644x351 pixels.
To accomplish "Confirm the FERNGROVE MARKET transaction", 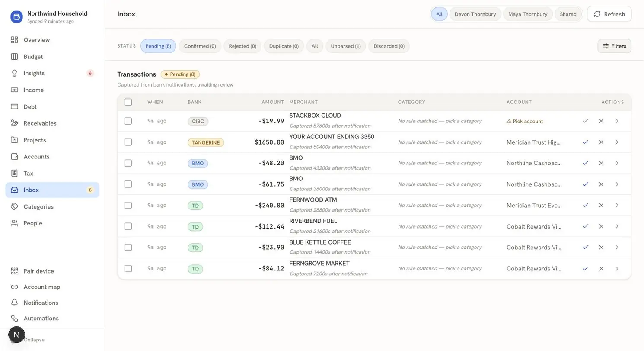I will coord(585,268).
